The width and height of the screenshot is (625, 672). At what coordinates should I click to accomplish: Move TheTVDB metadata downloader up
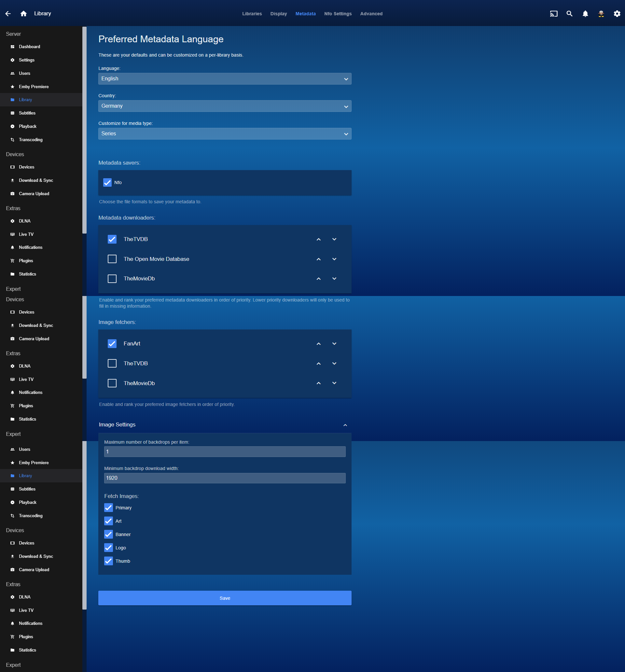pos(319,239)
